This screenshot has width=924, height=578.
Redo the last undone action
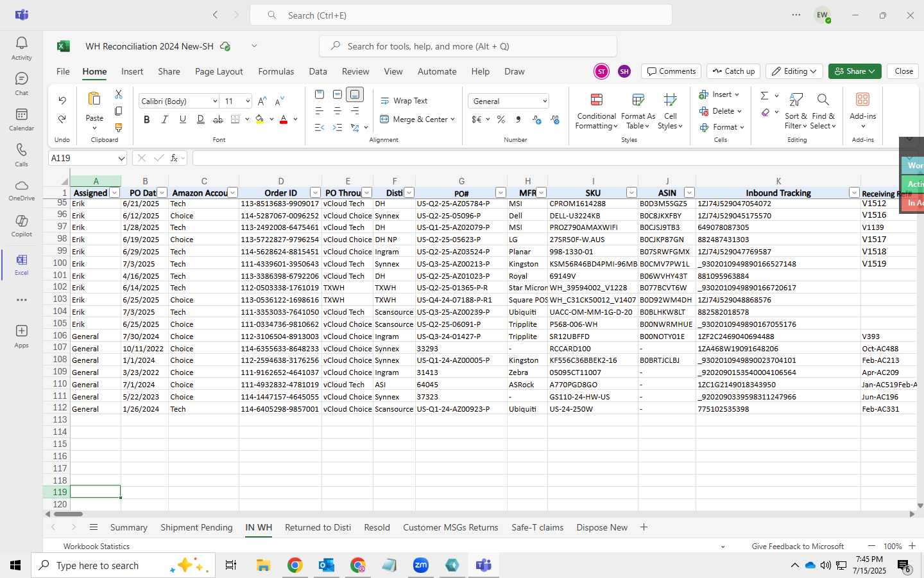coord(62,119)
